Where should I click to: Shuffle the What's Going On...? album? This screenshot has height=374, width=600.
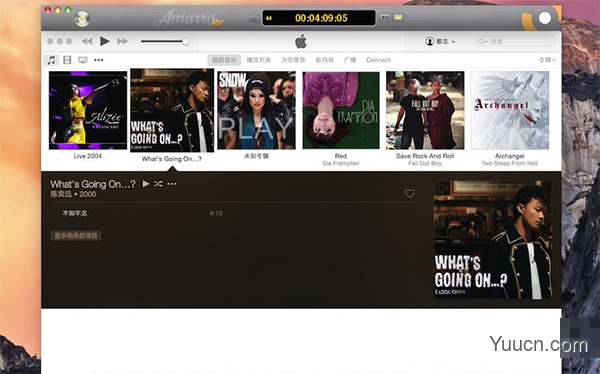[x=158, y=184]
